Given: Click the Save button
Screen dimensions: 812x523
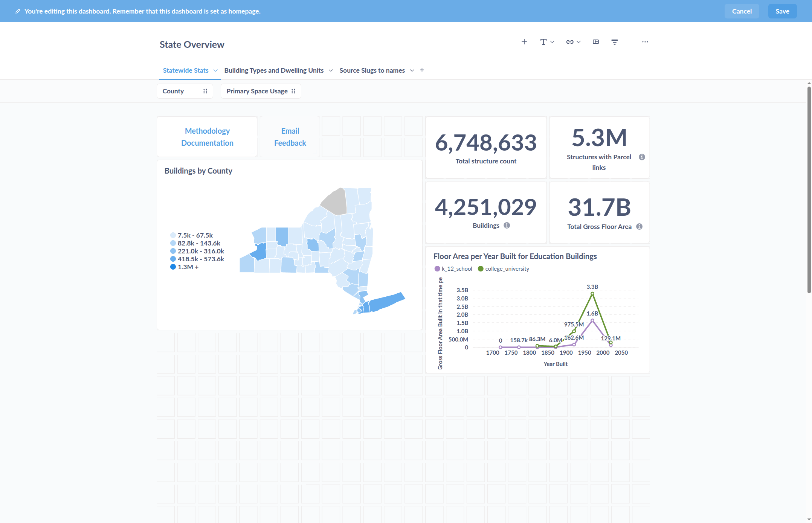Looking at the screenshot, I should click(782, 11).
